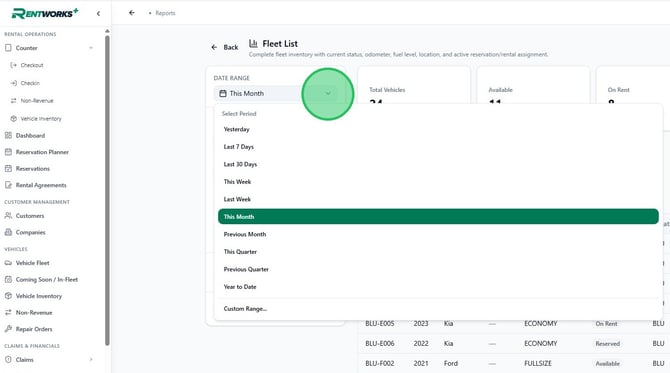Click the Companies building icon
This screenshot has width=670, height=373.
8,232
